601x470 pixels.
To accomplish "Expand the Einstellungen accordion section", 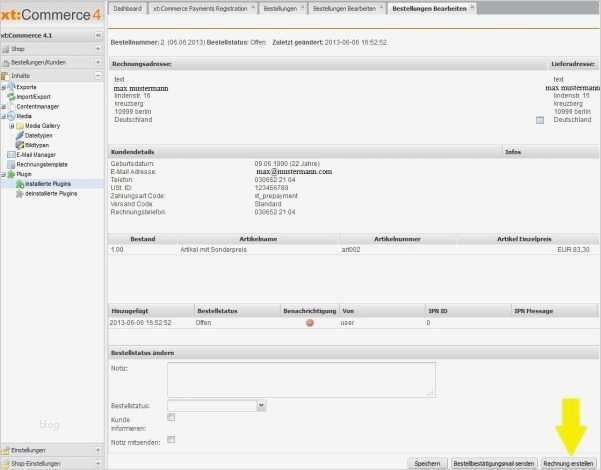I will click(x=98, y=450).
